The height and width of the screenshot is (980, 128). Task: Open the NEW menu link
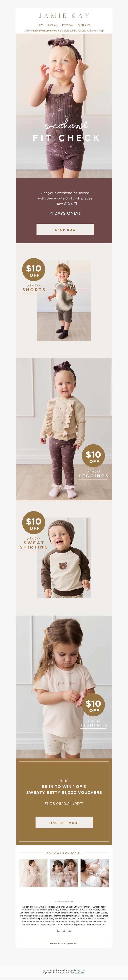pos(40,25)
